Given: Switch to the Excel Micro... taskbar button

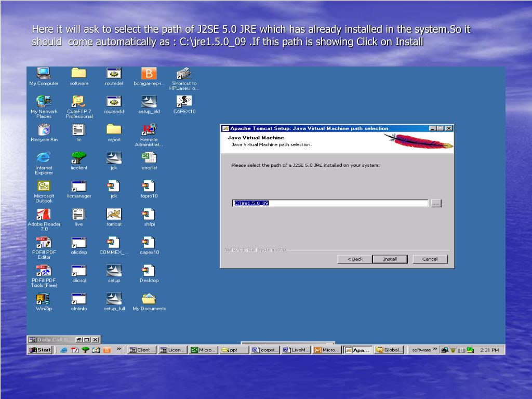Looking at the screenshot, I should tap(203, 350).
